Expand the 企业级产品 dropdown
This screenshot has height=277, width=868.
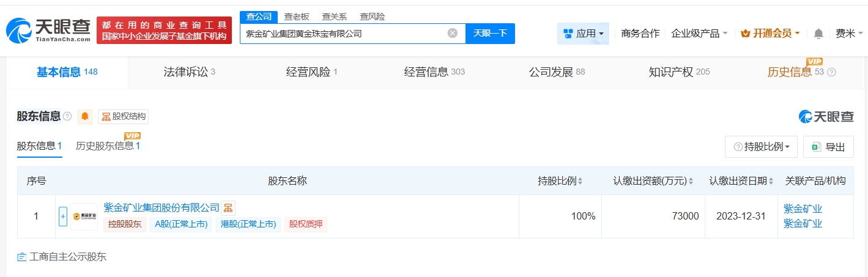699,34
